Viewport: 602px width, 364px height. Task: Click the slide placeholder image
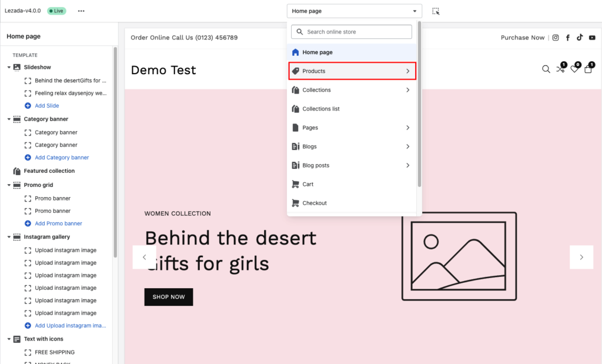click(x=459, y=256)
